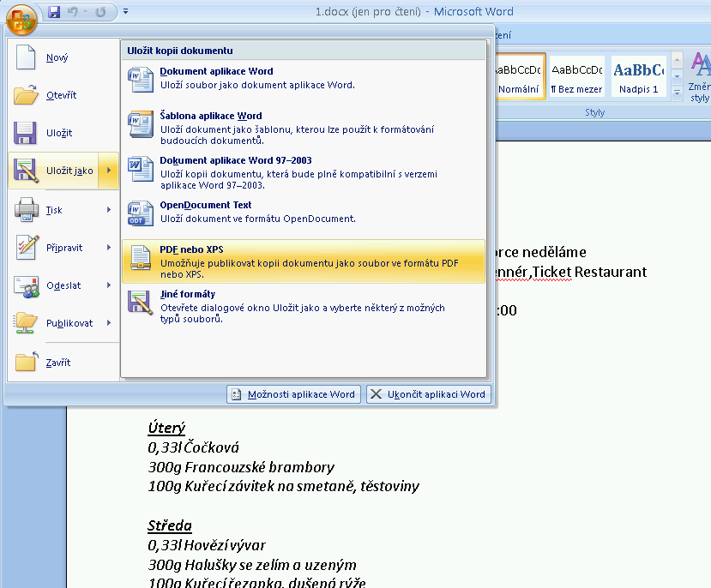
Task: Click the options icon in Možnosti aplikace Word
Action: pos(236,394)
